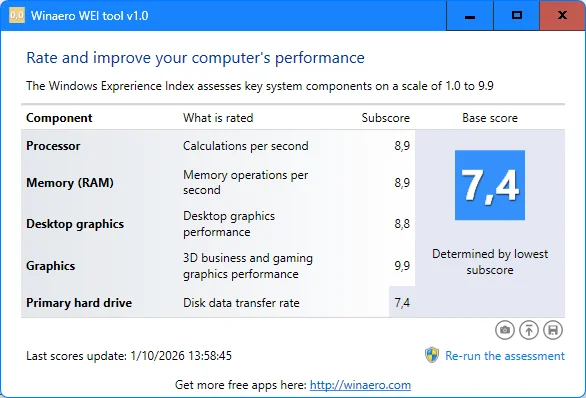Viewport: 586px width, 398px height.
Task: Minimize the Winaero WEI tool window
Action: click(x=470, y=16)
